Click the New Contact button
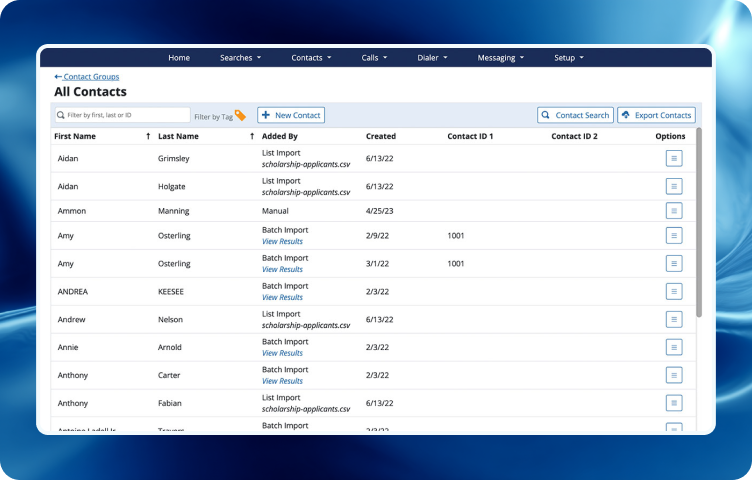 [291, 116]
